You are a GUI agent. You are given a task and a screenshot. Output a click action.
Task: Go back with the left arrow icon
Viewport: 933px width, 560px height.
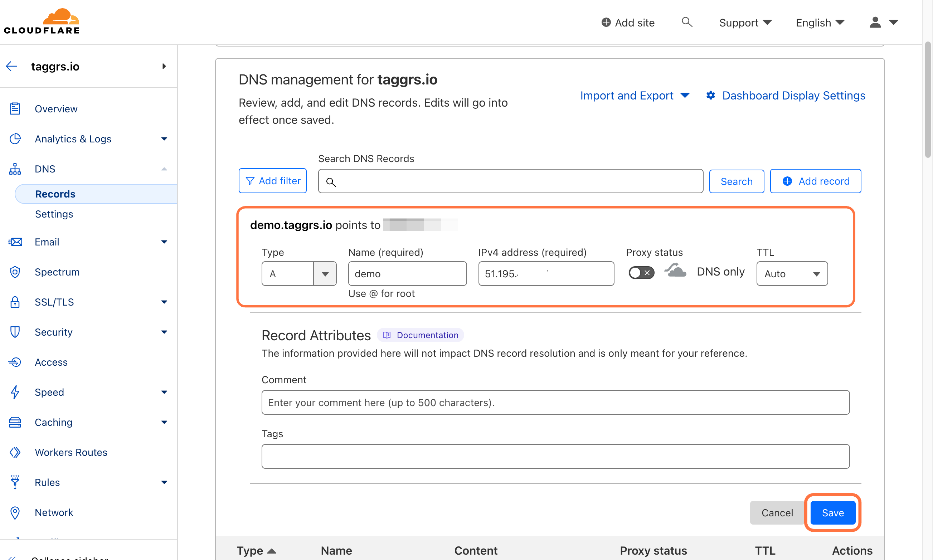(x=12, y=67)
